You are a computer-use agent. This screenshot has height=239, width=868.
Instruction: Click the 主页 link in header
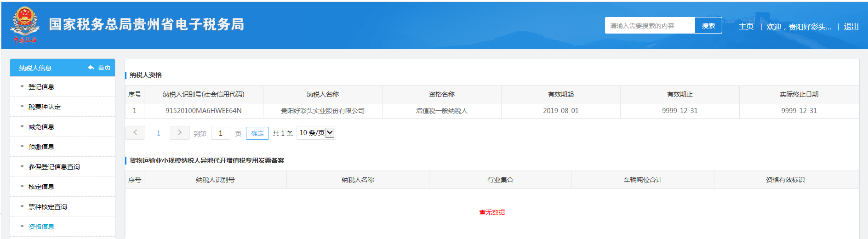click(746, 27)
